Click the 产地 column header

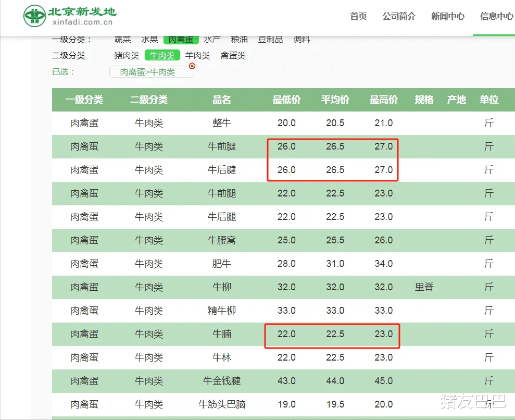pyautogui.click(x=457, y=100)
